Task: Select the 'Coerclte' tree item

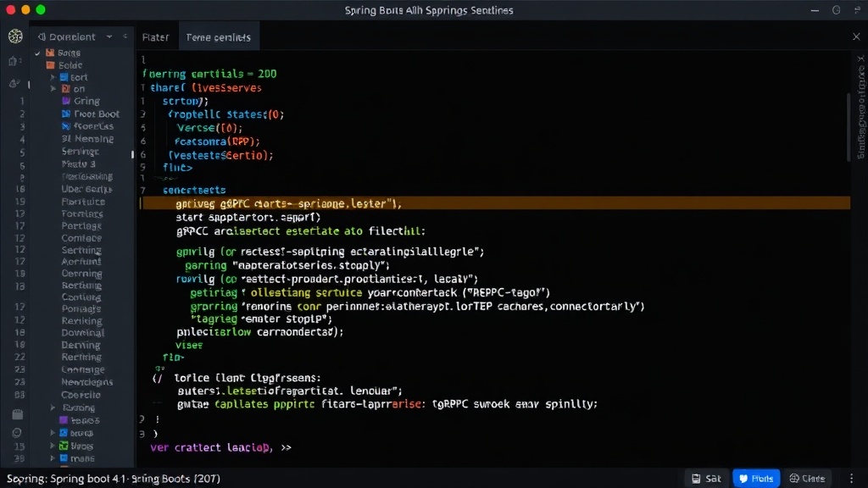Action: pos(81,395)
